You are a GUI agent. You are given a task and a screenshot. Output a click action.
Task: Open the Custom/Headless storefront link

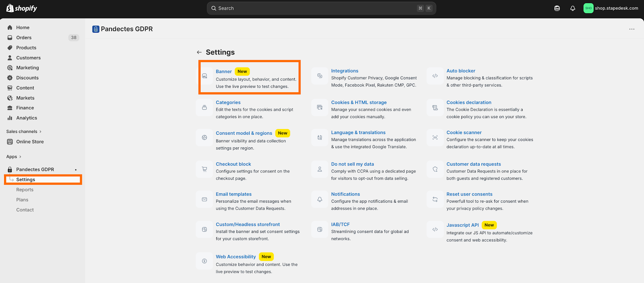point(248,224)
